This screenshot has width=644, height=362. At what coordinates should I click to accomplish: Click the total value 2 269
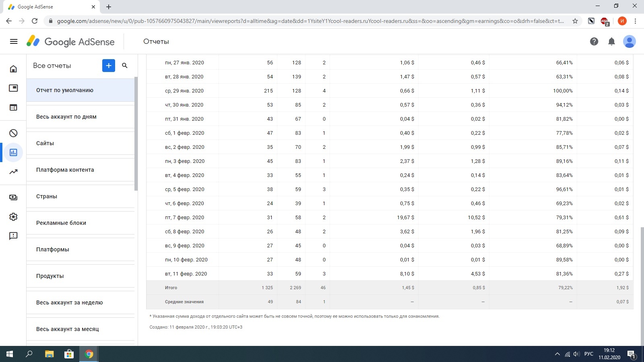[295, 288]
